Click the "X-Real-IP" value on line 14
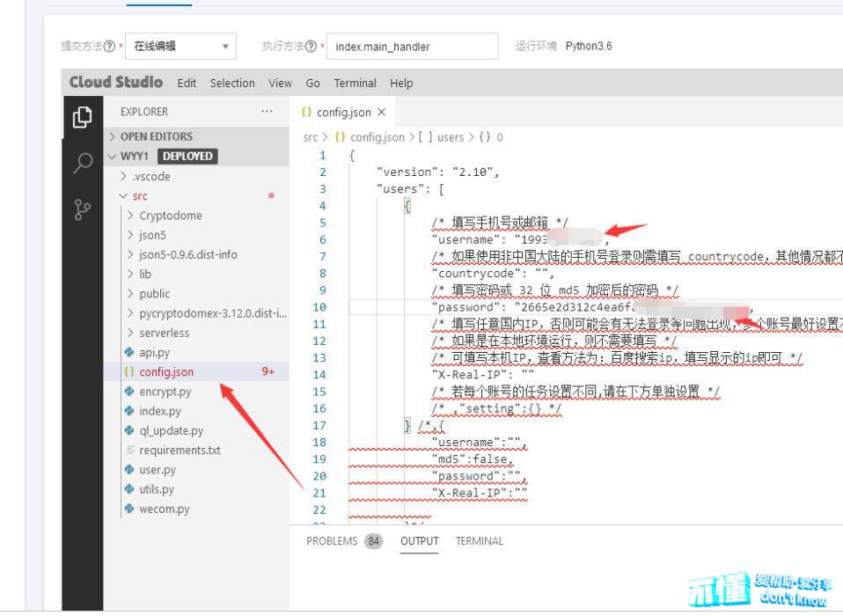Viewport: 843px width, 616px height. tap(527, 375)
